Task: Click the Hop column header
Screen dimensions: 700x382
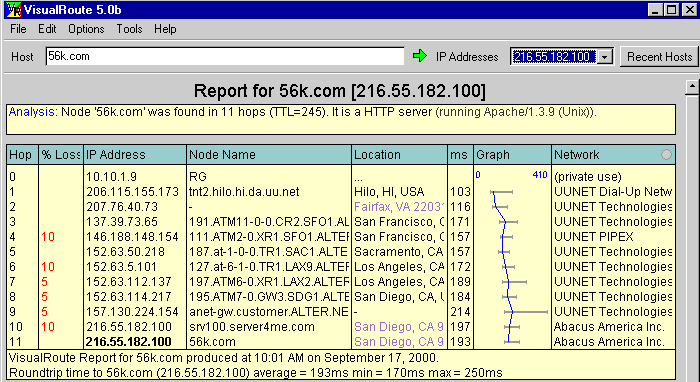Action: (23, 155)
